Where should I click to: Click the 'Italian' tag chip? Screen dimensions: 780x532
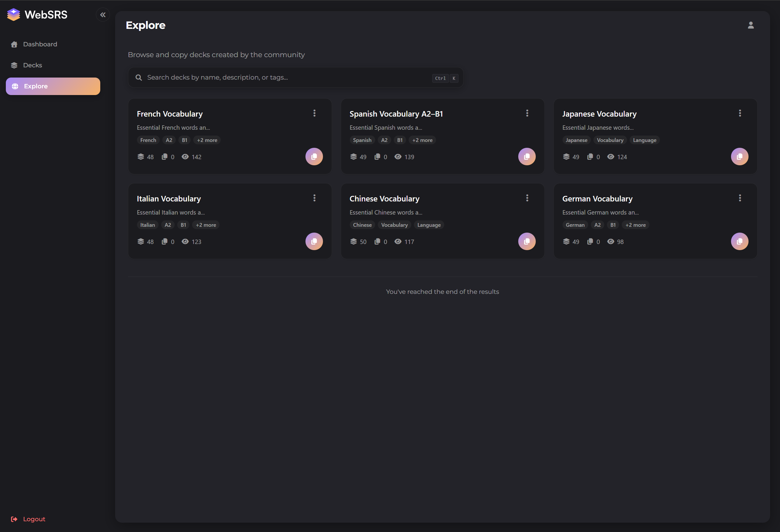pyautogui.click(x=147, y=225)
